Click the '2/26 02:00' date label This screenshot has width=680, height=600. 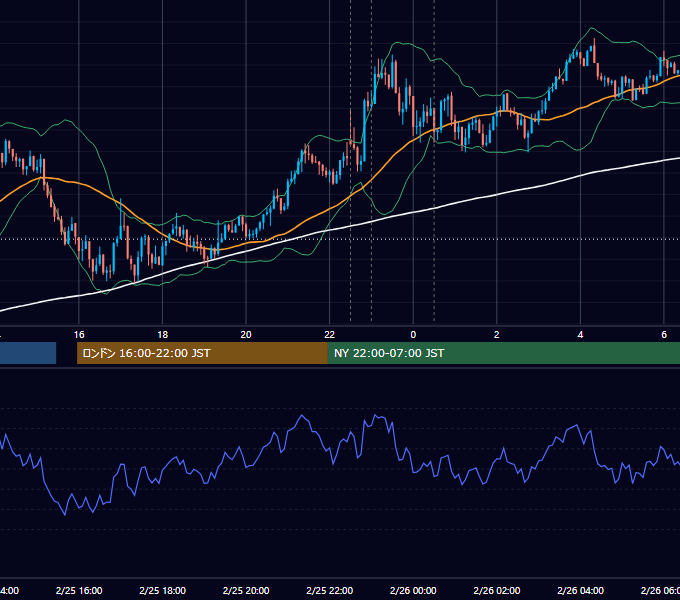(497, 590)
